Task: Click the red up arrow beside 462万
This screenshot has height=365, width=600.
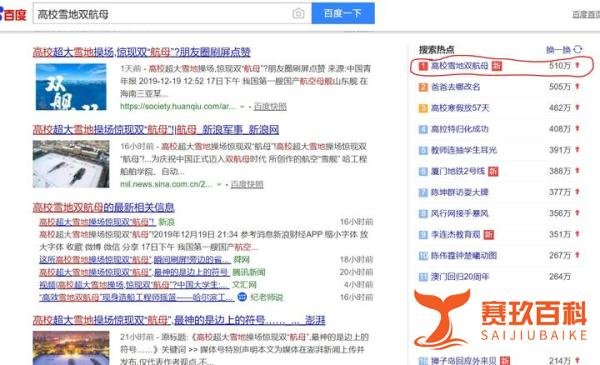Action: point(577,108)
